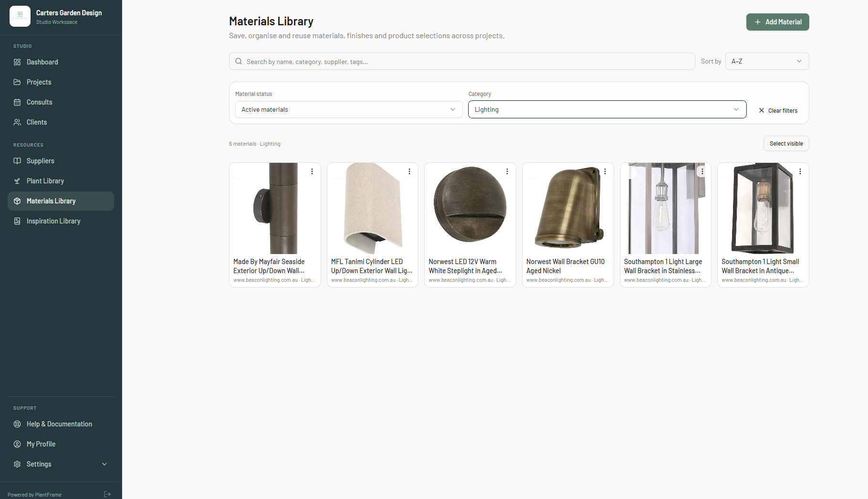This screenshot has width=868, height=499.
Task: Click the magnifier icon in the search bar
Action: 239,61
